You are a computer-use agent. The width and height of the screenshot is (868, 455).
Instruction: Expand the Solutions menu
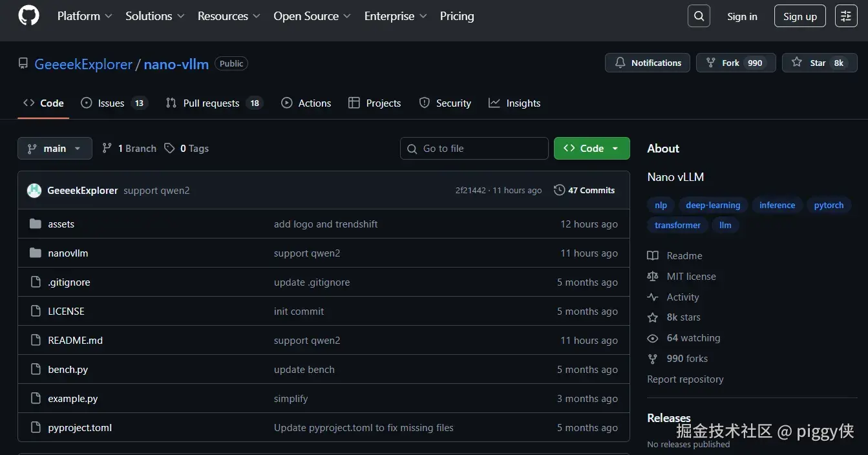[155, 16]
